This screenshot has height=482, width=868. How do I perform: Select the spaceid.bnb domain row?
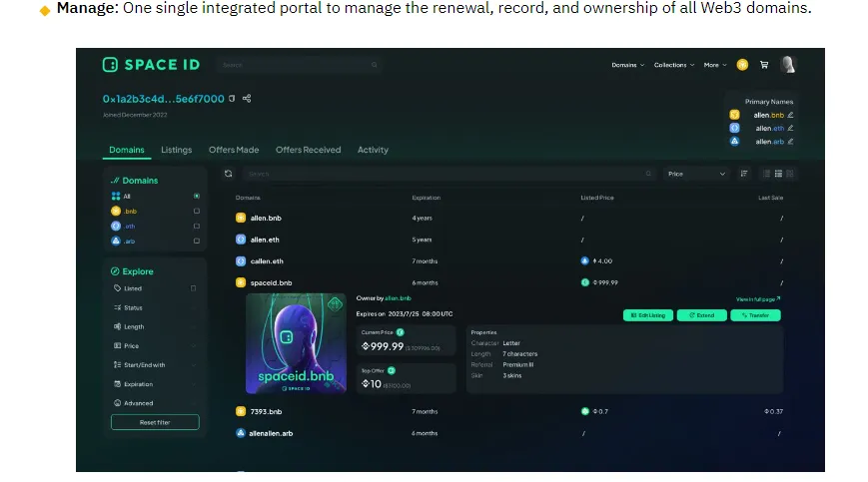coord(509,282)
